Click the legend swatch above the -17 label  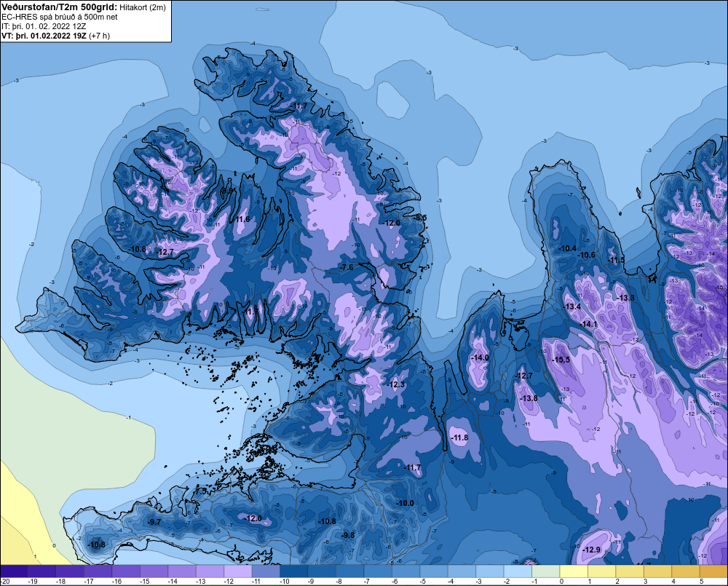(98, 571)
